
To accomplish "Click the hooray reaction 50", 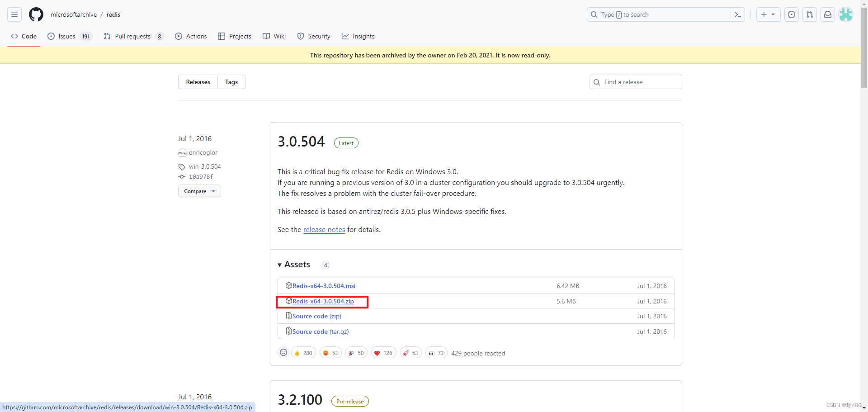I will [x=356, y=353].
